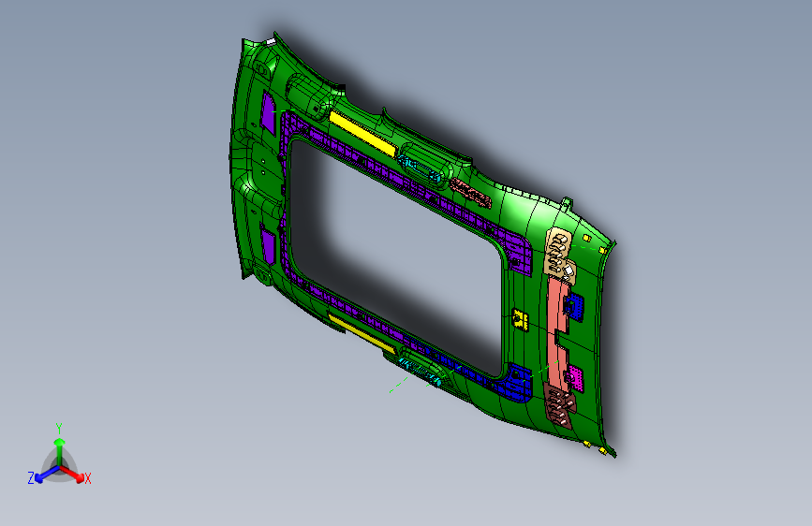Select the brown bracket at the lower right

pyautogui.click(x=560, y=405)
